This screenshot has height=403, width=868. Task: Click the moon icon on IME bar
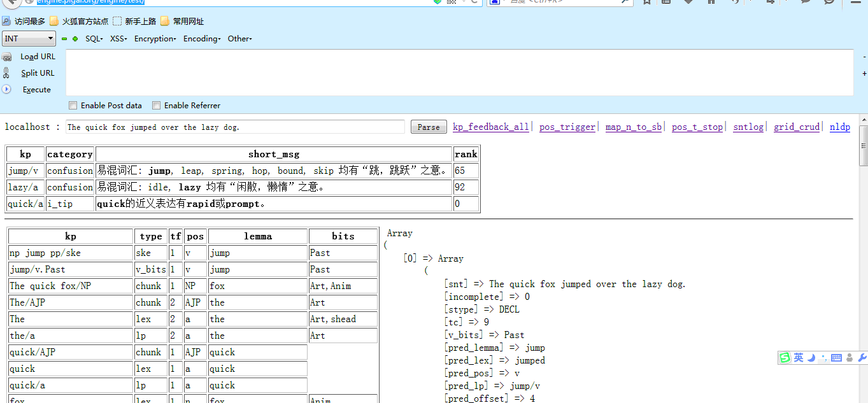click(x=811, y=358)
